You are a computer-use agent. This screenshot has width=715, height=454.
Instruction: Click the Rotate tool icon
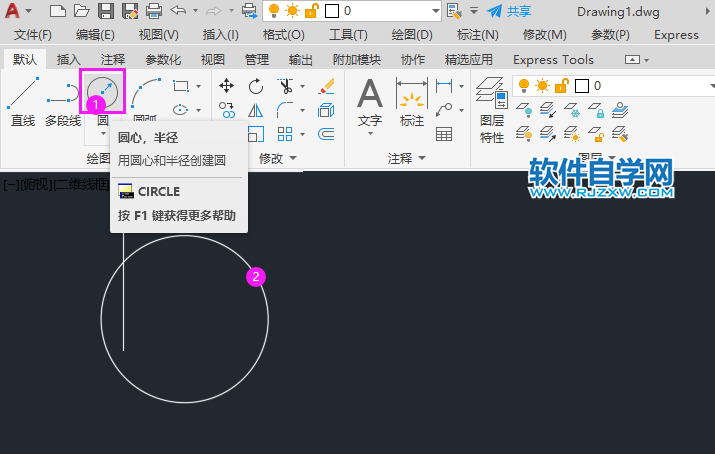256,86
